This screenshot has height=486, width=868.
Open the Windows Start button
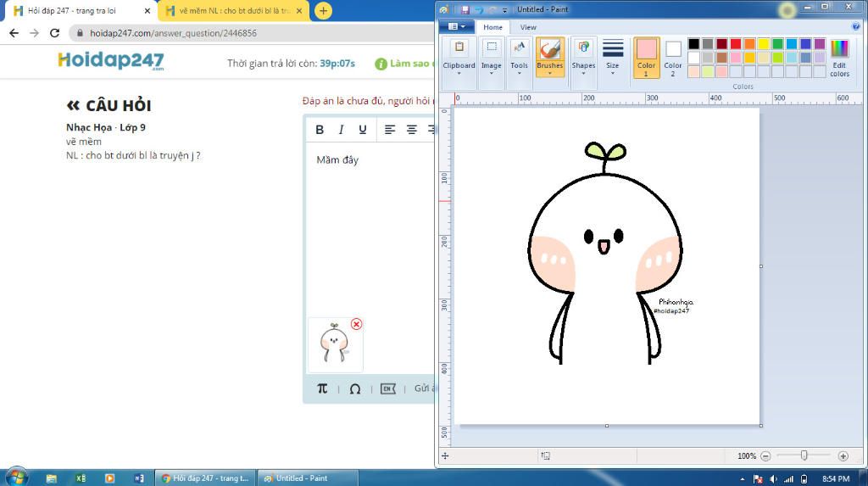pos(17,478)
